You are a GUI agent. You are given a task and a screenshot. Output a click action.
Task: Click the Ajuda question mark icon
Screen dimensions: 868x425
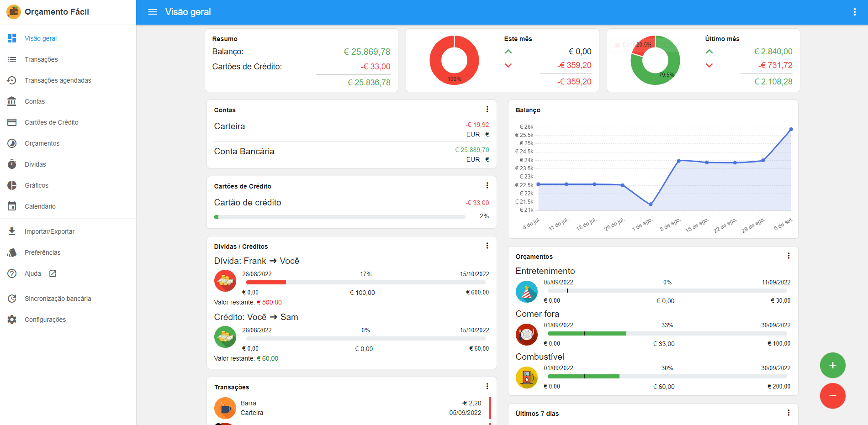point(12,273)
